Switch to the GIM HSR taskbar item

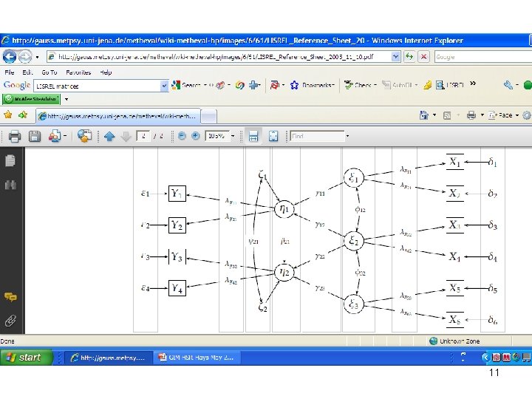pyautogui.click(x=197, y=358)
